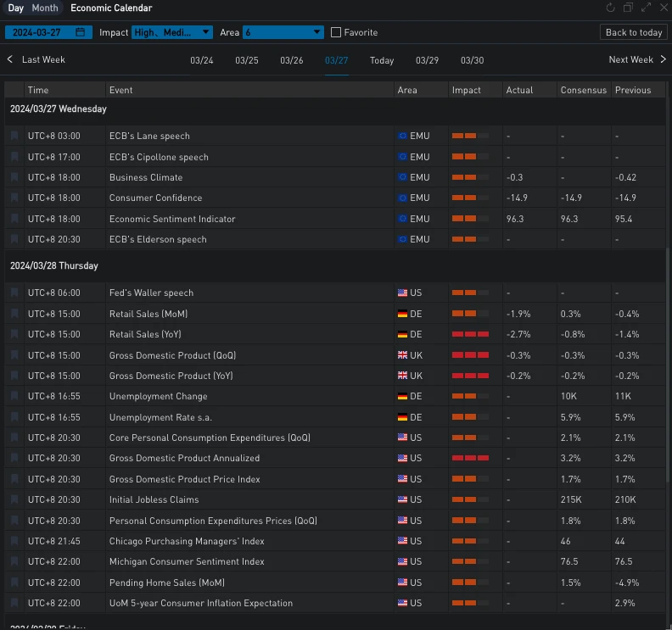Click the pop-out window icon

[628, 8]
